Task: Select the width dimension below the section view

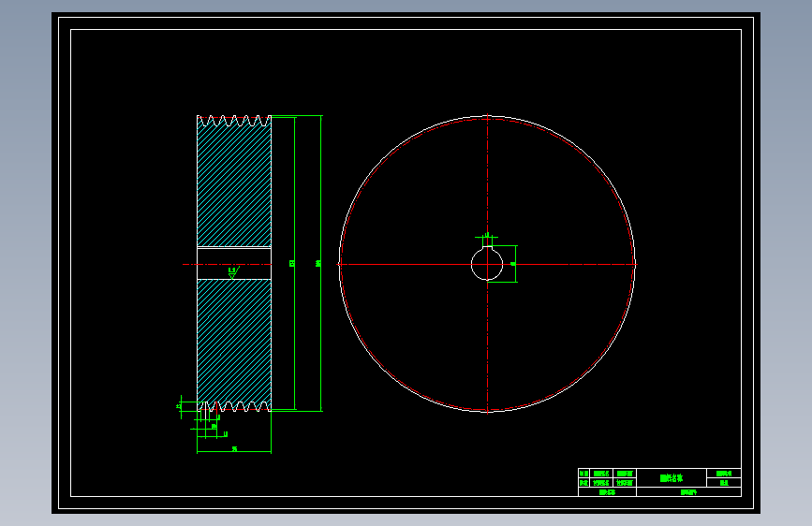Action: pyautogui.click(x=234, y=450)
